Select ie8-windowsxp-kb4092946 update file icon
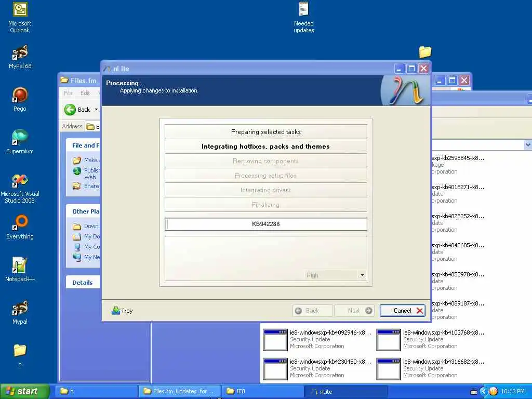This screenshot has height=399, width=532. coord(275,340)
